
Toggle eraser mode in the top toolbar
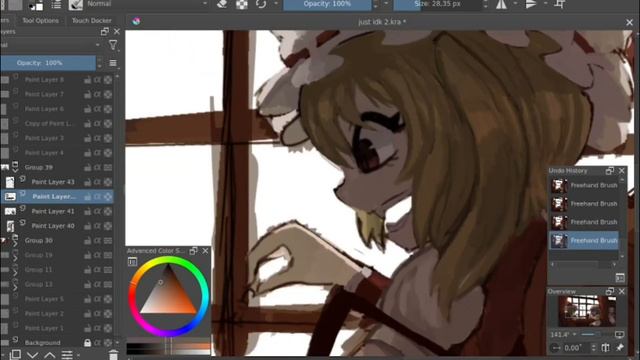(x=222, y=4)
